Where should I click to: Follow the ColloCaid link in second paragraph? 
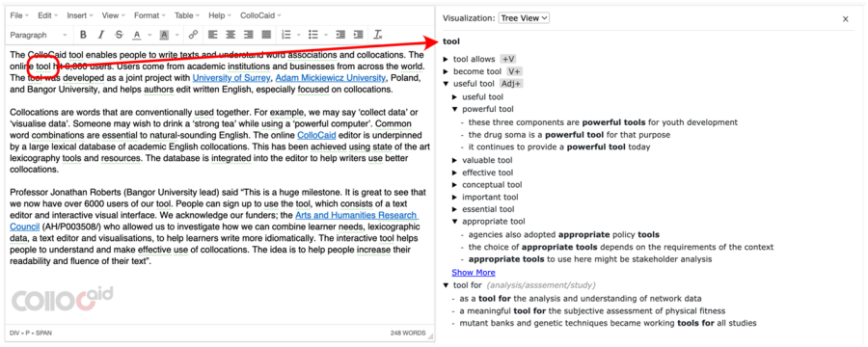click(316, 135)
